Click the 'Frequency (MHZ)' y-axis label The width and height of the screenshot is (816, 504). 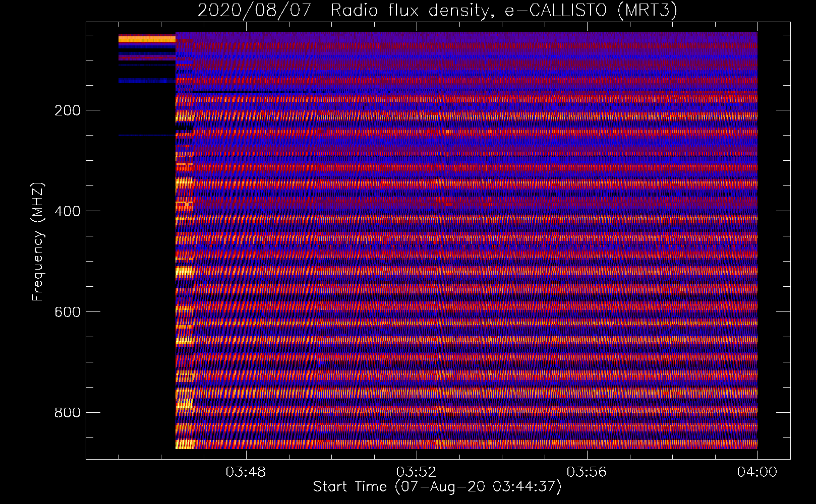(x=38, y=241)
